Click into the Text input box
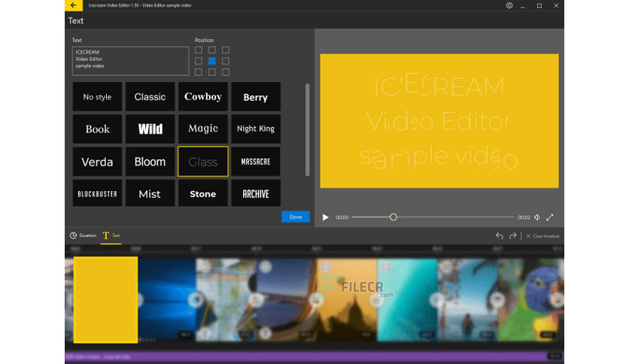The image size is (629, 364). click(130, 61)
